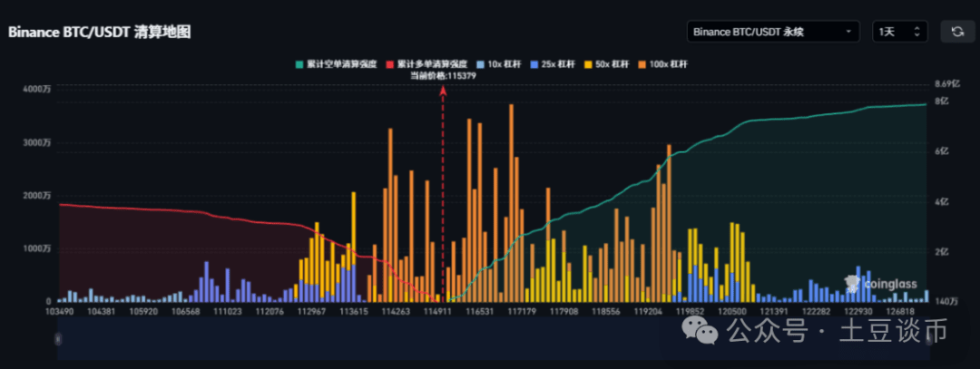Click the 2亿 right axis value

pyautogui.click(x=943, y=252)
